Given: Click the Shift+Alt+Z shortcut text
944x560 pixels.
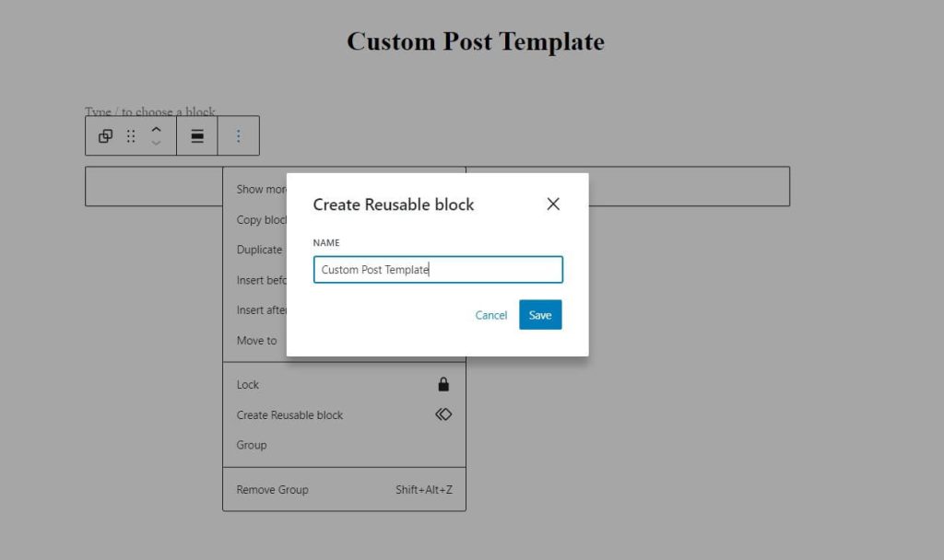Looking at the screenshot, I should click(424, 490).
